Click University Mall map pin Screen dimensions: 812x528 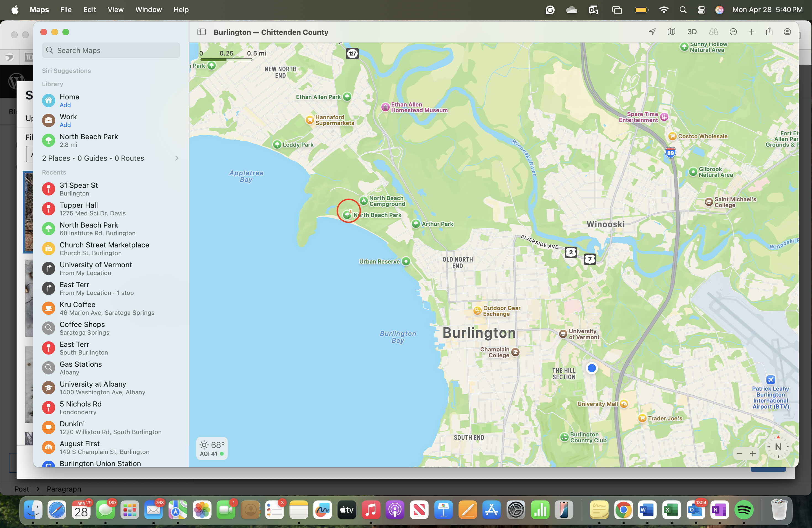[624, 404]
